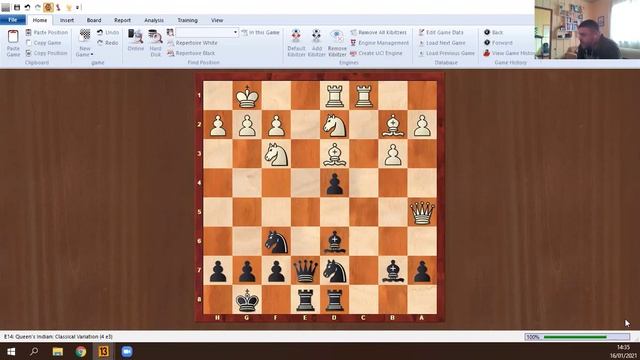Open Google Chrome from the taskbar

(x=81, y=351)
